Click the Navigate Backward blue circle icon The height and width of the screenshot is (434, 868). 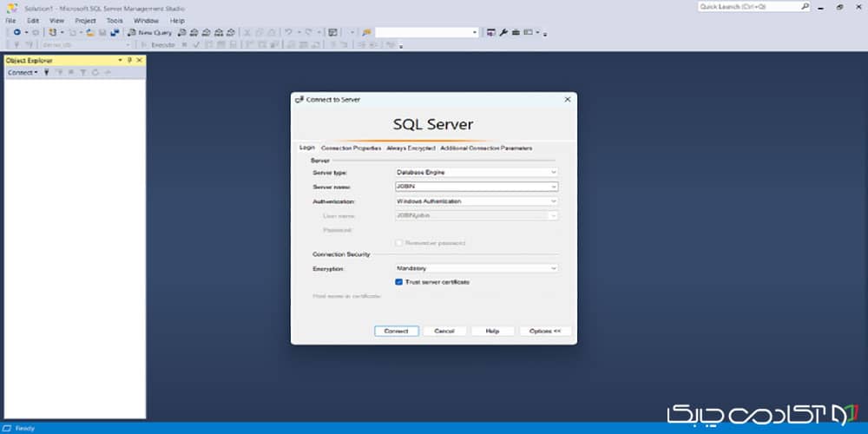(17, 32)
